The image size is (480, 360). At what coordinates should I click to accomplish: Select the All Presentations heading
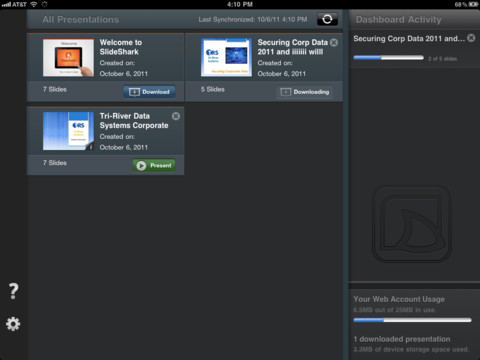[81, 20]
